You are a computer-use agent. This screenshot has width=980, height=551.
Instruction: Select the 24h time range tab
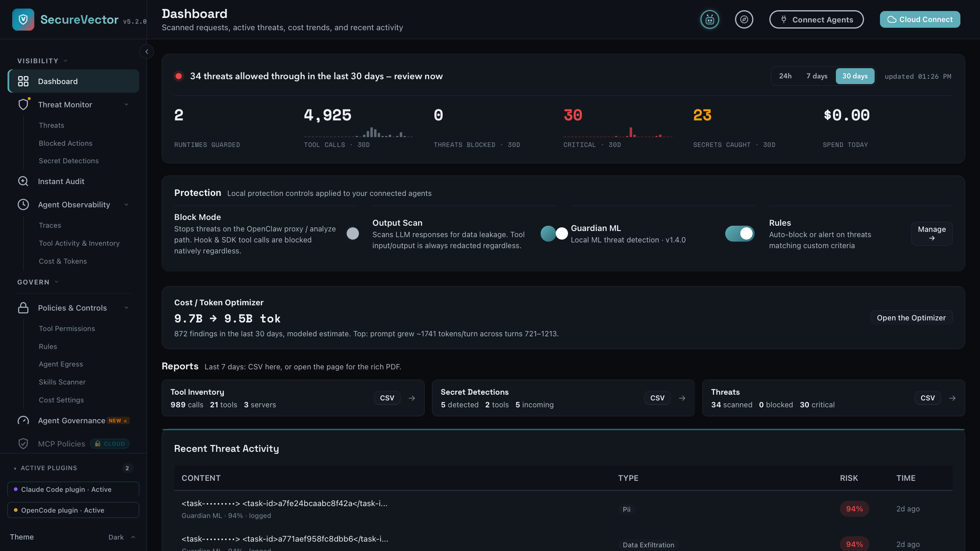tap(785, 76)
